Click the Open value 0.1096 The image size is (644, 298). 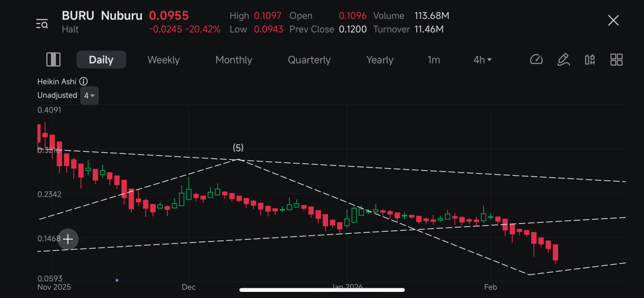353,16
